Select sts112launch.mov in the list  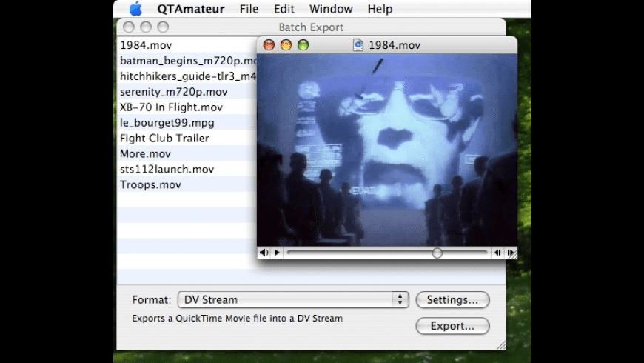pos(187,169)
